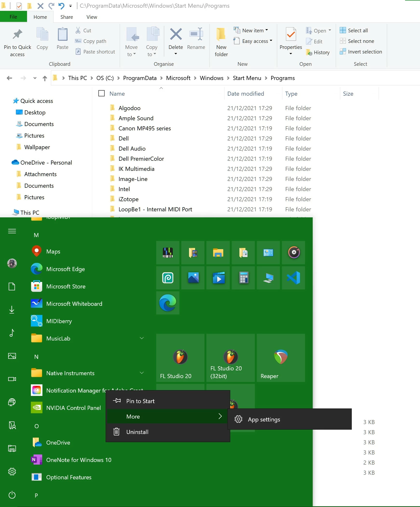Open the File tab
The height and width of the screenshot is (507, 420).
pyautogui.click(x=13, y=17)
